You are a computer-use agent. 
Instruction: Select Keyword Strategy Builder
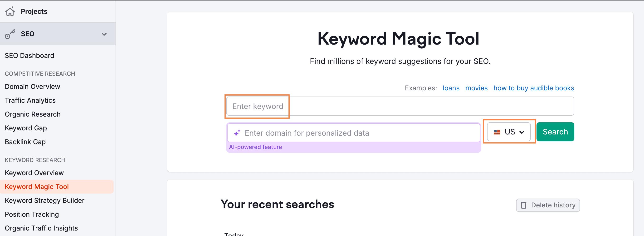[x=44, y=200]
